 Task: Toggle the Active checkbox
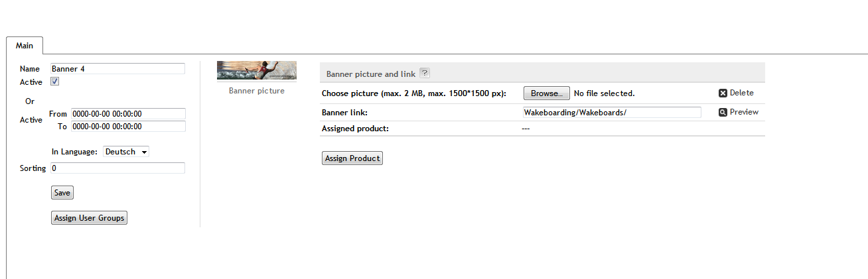[x=55, y=82]
